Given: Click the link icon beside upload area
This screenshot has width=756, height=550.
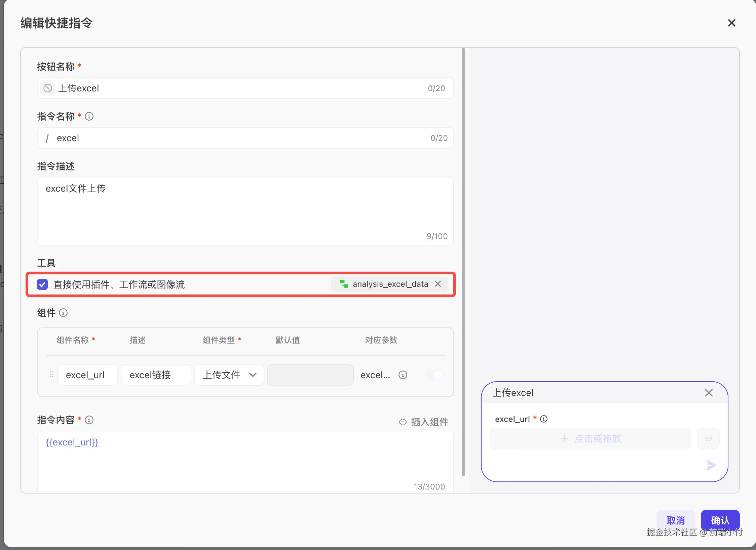Looking at the screenshot, I should click(708, 438).
